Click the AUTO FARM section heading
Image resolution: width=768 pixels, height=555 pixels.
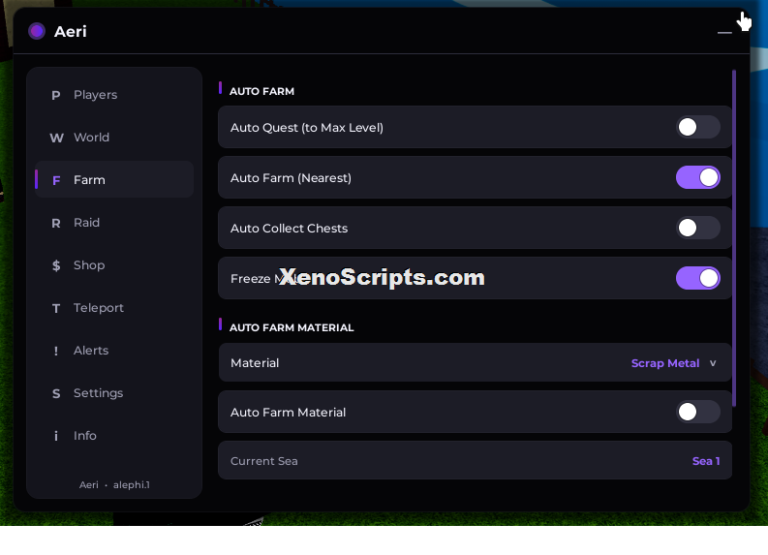(x=262, y=92)
